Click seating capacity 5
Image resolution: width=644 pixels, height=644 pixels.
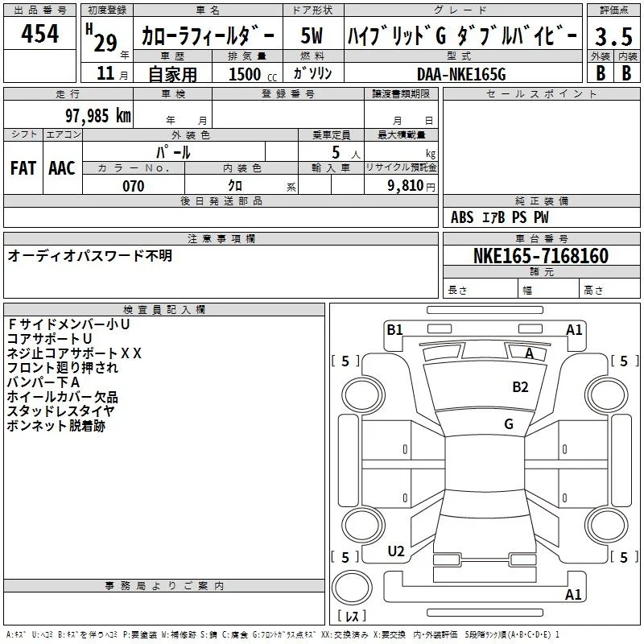click(336, 152)
